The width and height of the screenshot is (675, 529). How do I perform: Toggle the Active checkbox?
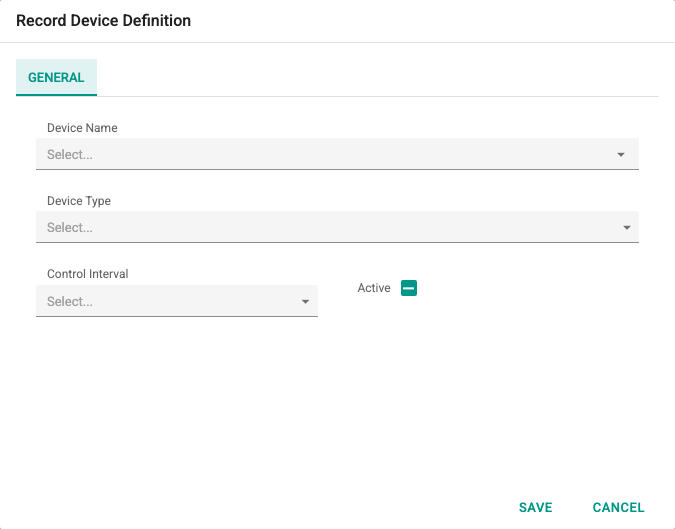tap(409, 288)
